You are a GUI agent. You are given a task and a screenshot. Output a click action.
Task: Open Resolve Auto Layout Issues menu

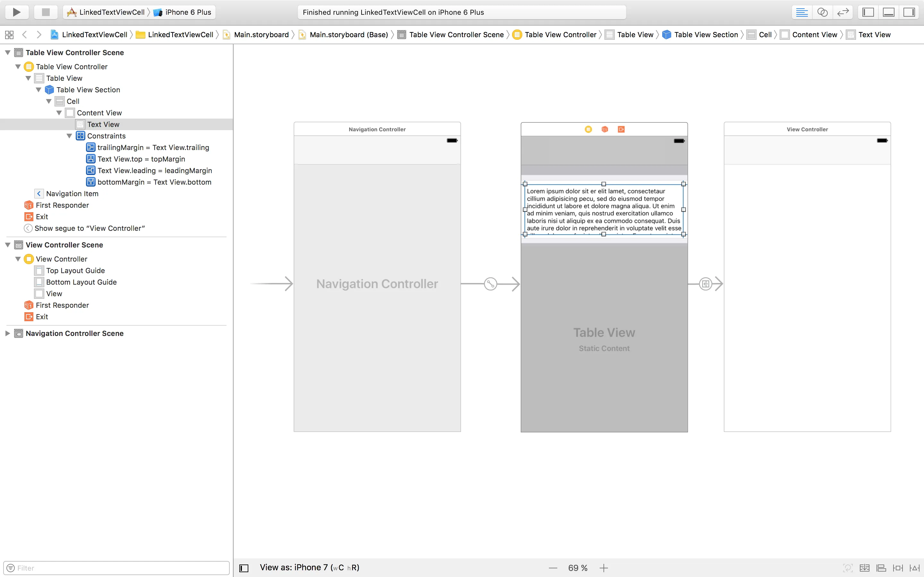coord(914,568)
